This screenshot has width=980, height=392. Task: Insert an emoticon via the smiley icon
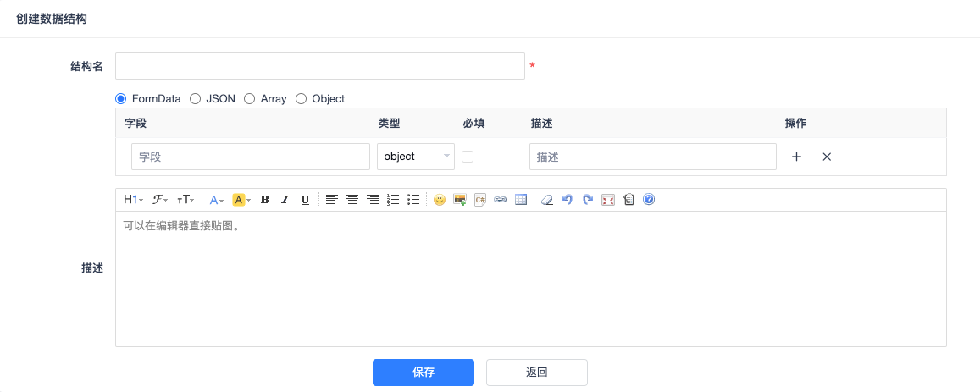(x=439, y=200)
